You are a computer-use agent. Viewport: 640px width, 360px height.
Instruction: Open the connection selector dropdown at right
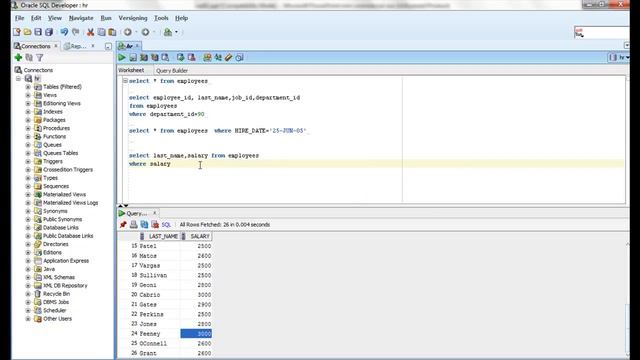click(620, 58)
